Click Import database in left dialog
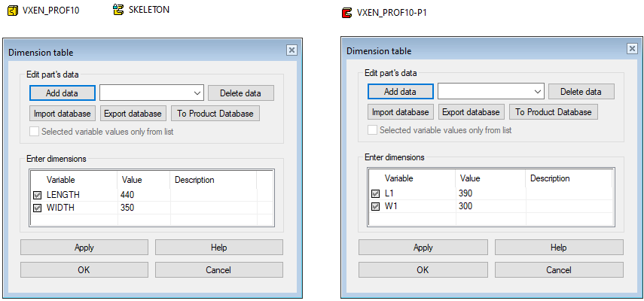Image resolution: width=644 pixels, height=301 pixels. pos(63,114)
